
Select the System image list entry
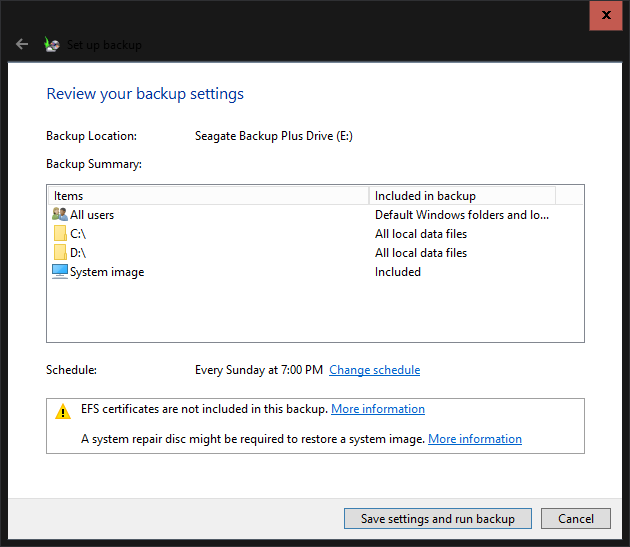(x=107, y=272)
